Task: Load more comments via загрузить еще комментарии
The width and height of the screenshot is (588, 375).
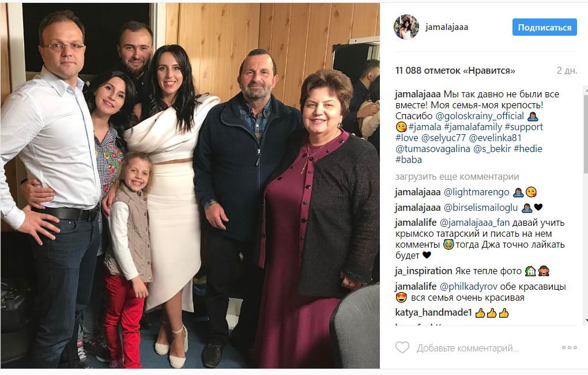Action: coord(457,176)
